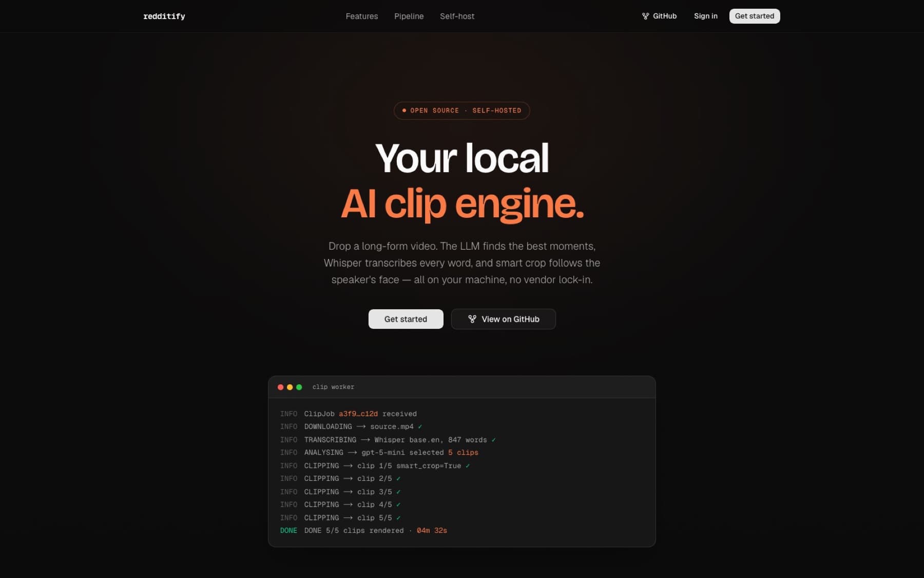Open the Self-host nav link

click(x=457, y=16)
